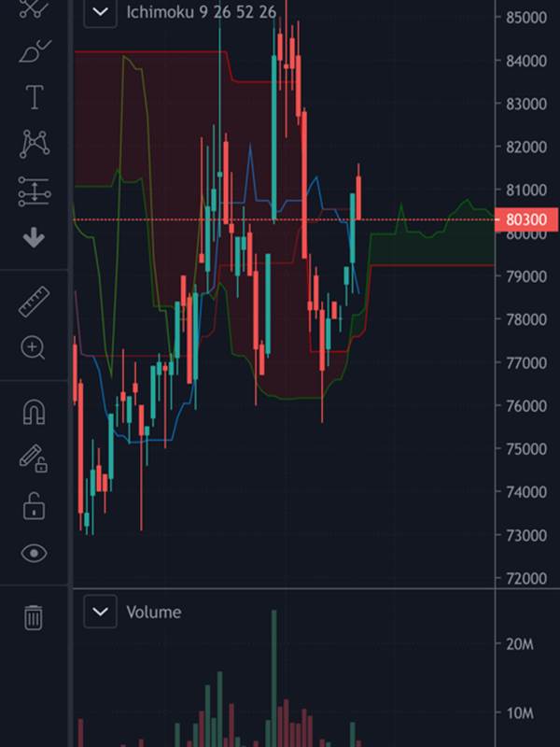Screen dimensions: 560x747
Task: Click the 78000 price scale label
Action: coord(526,318)
